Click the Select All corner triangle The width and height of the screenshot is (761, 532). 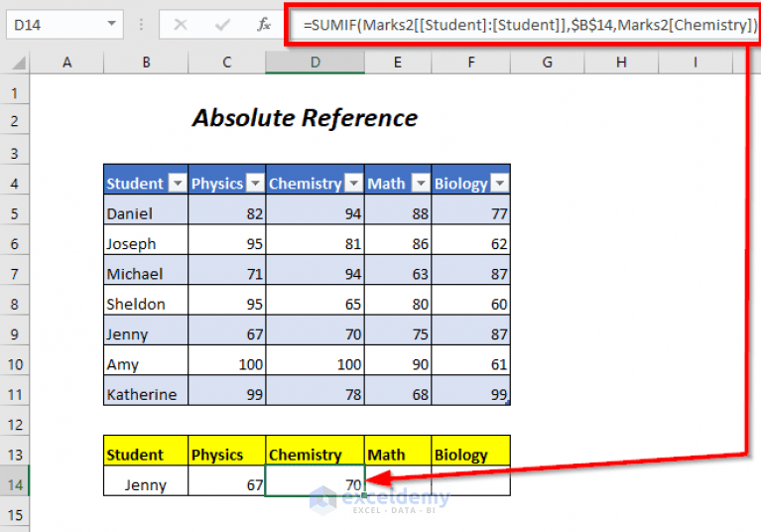coord(18,64)
